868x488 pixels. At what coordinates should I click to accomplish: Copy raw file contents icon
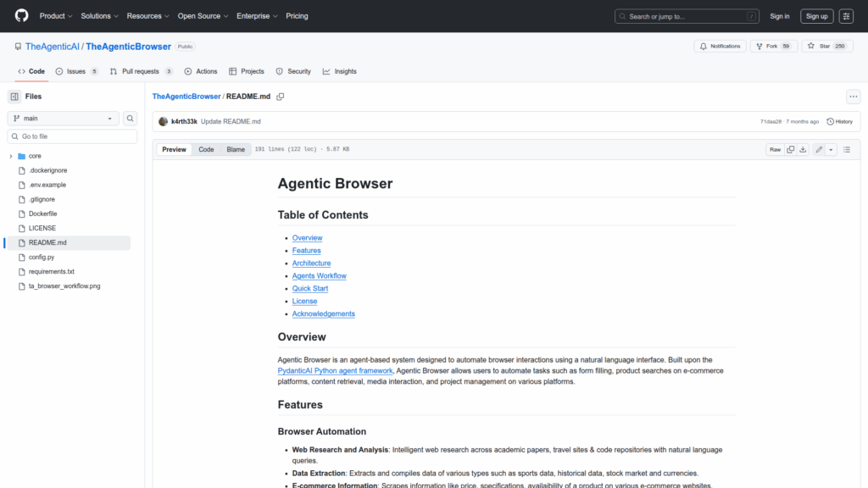click(x=791, y=149)
